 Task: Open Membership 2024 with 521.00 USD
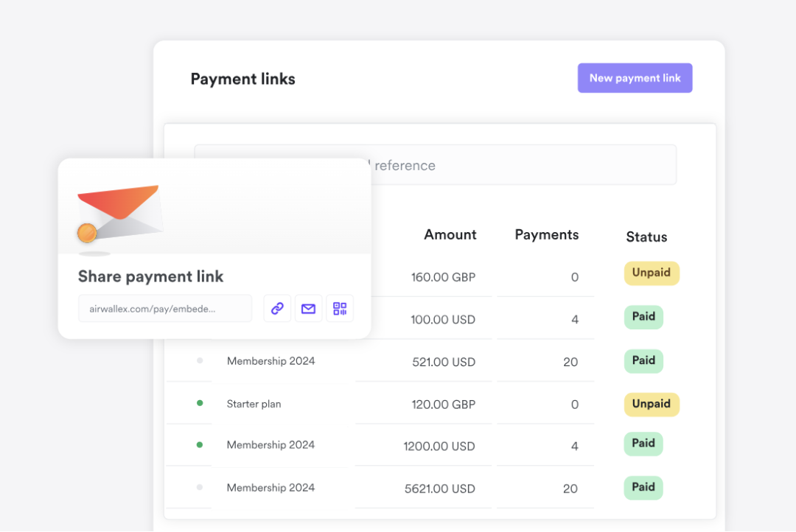[270, 361]
